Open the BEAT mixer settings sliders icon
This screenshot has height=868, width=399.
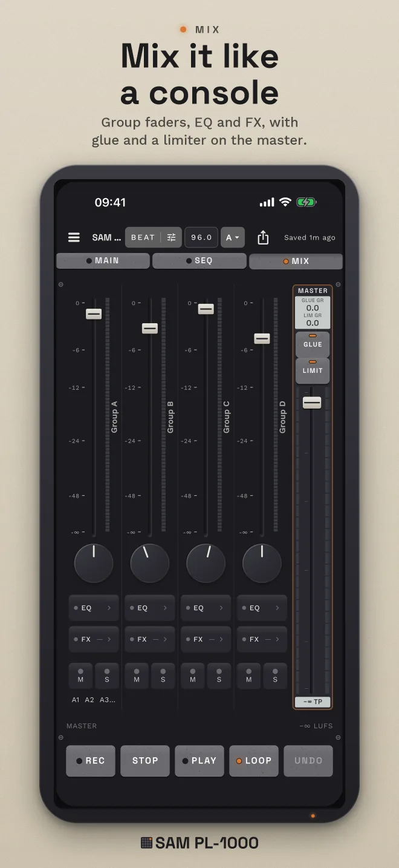point(172,237)
